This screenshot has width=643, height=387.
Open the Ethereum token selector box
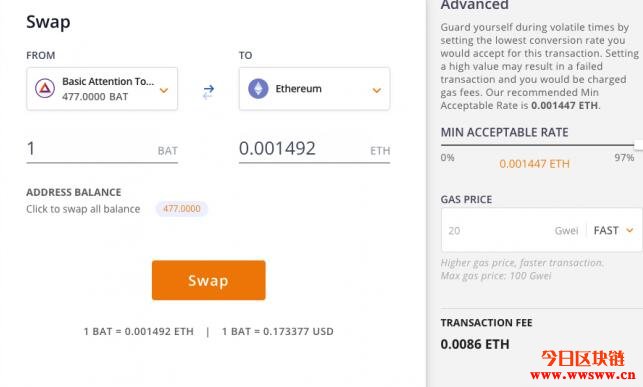coord(314,89)
